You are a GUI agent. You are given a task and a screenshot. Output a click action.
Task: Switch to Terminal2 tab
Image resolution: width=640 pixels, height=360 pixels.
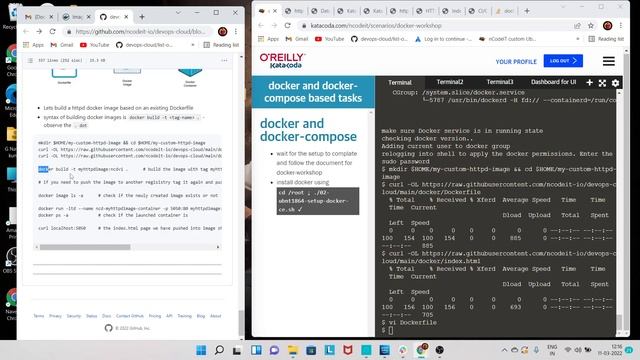click(450, 82)
